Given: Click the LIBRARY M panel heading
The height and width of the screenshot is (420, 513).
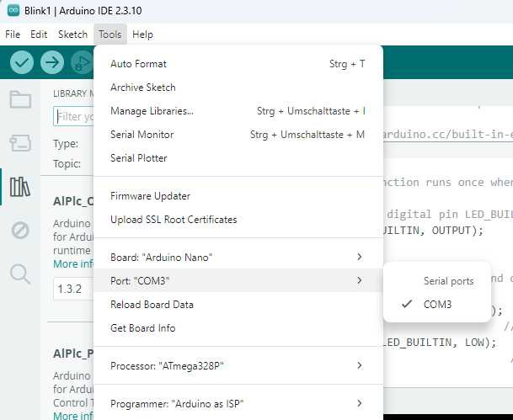Looking at the screenshot, I should click(73, 93).
